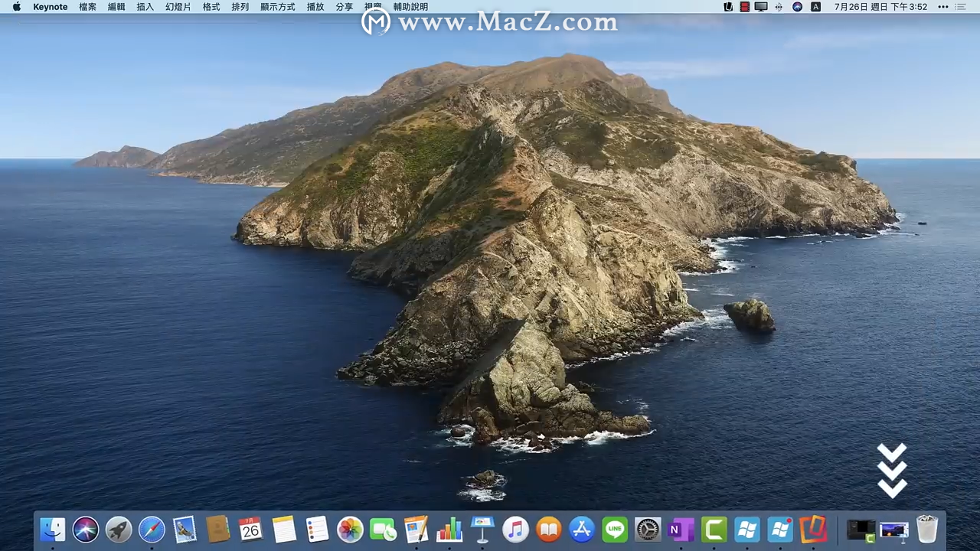Launch the green Camtasia icon

coord(714,529)
